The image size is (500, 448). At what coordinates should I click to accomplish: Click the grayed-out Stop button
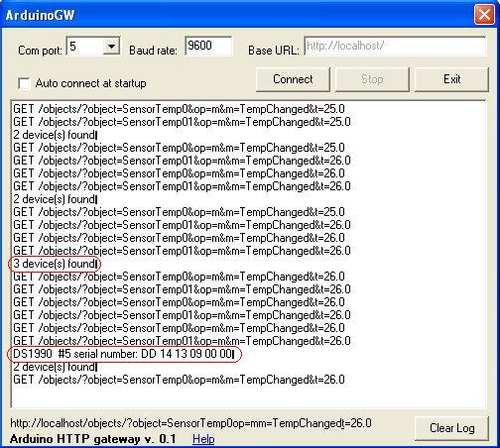click(x=372, y=79)
